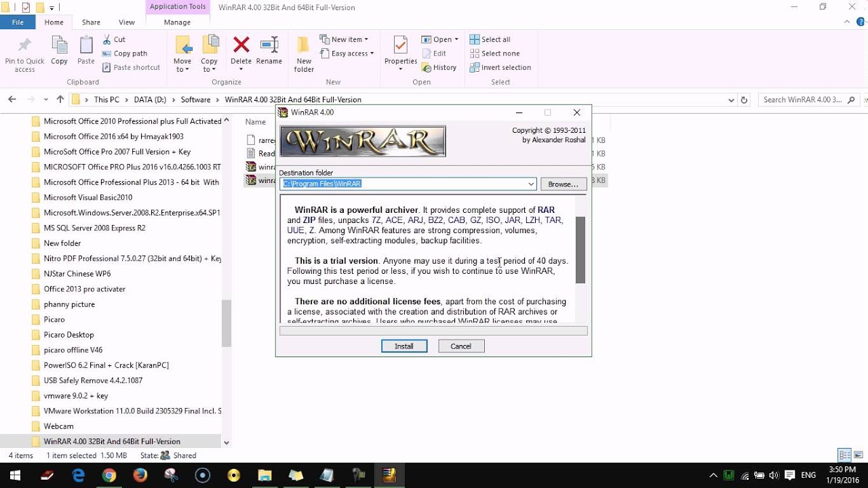This screenshot has width=868, height=488.
Task: Open the File tab
Action: tap(18, 22)
